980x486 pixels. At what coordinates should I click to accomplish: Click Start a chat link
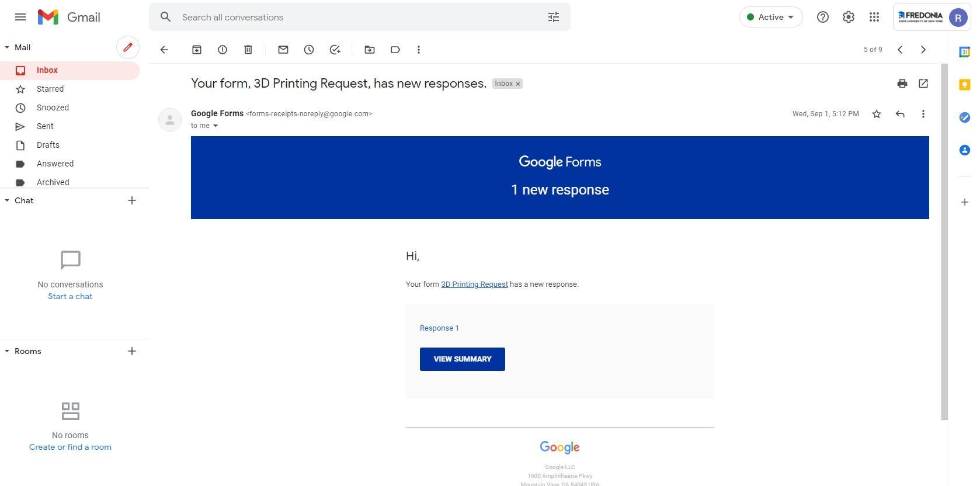coord(70,296)
